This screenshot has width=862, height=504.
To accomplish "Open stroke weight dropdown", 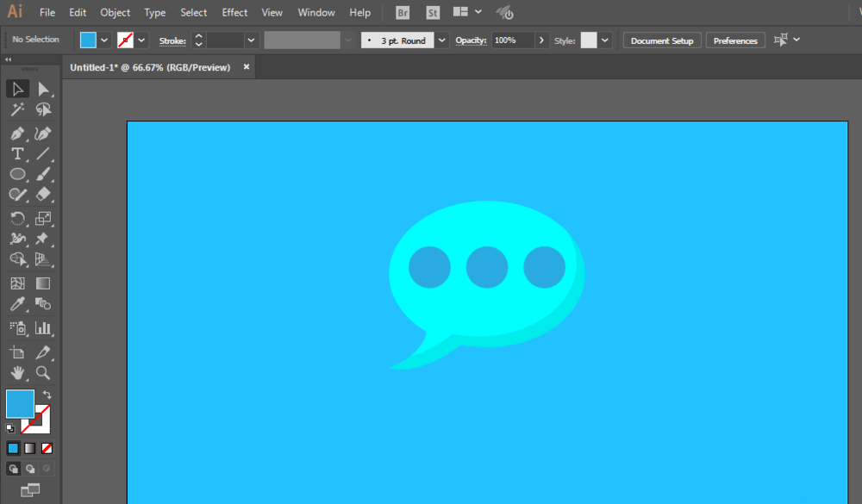I will coord(251,40).
